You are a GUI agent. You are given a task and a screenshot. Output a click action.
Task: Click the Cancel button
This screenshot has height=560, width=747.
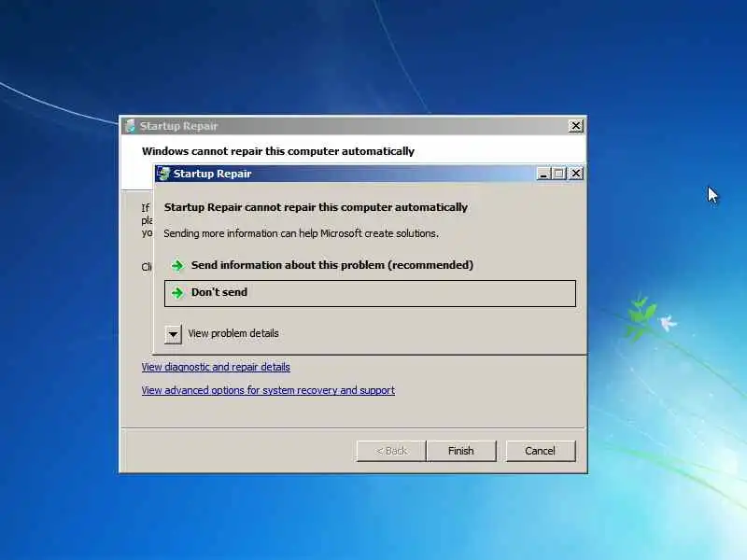point(541,451)
